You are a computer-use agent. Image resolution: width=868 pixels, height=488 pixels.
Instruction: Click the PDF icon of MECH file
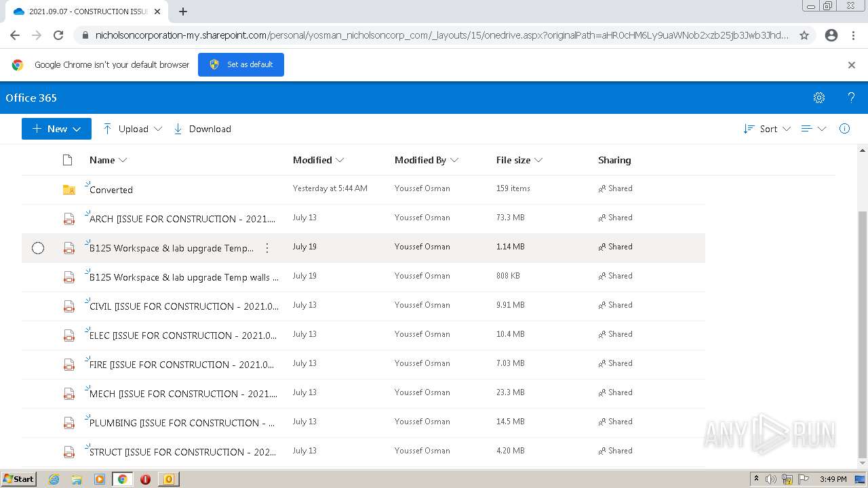68,394
